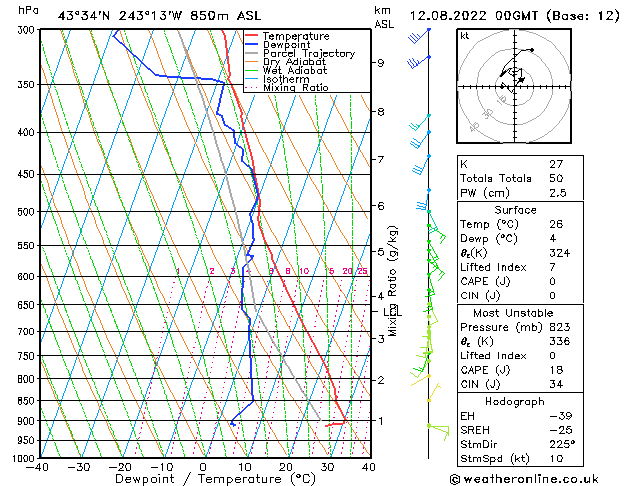Click the EH value '-39'
The width and height of the screenshot is (629, 486).
[x=561, y=416]
